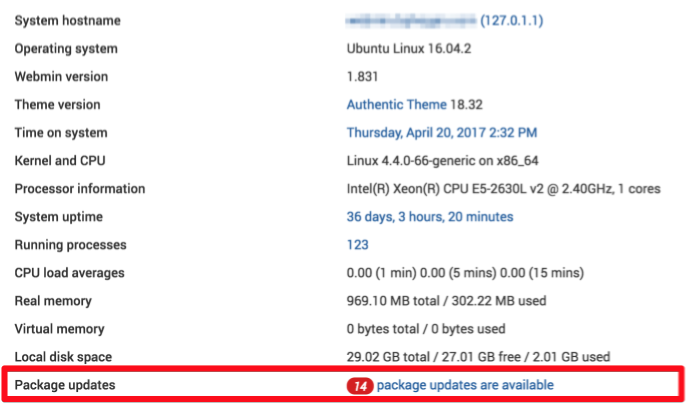
Task: Select the 969.10 MB real memory value
Action: 446,301
